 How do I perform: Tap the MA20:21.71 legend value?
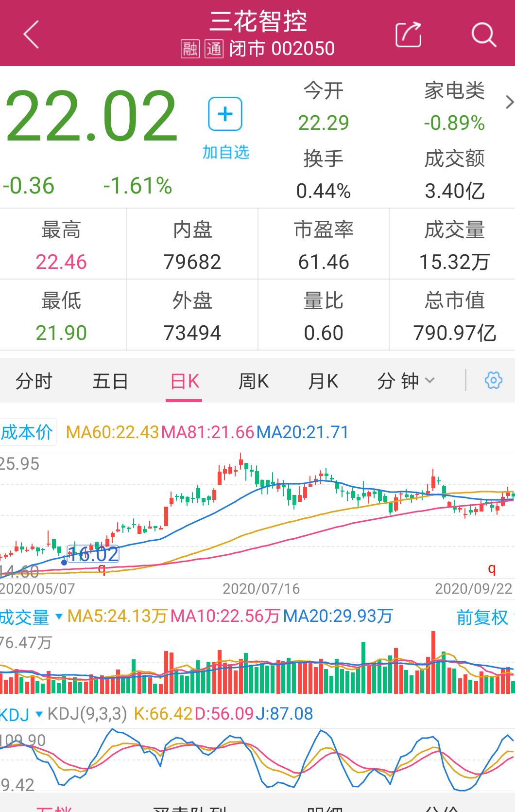coord(302,432)
